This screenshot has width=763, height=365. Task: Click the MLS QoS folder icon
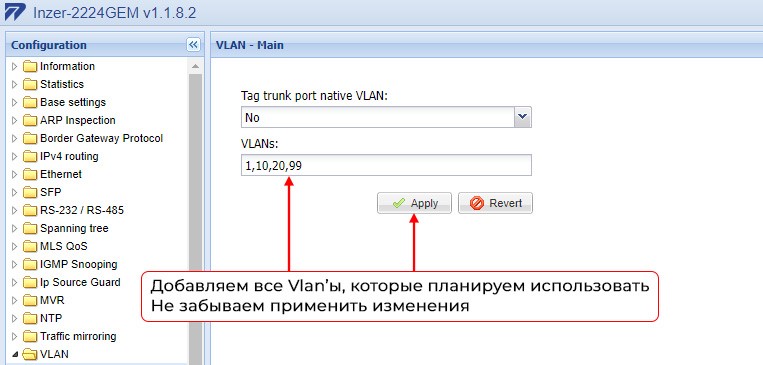tap(30, 246)
